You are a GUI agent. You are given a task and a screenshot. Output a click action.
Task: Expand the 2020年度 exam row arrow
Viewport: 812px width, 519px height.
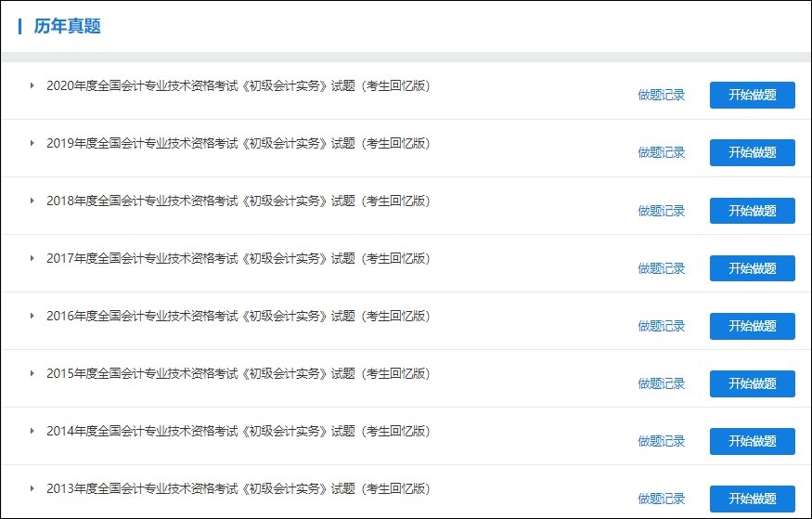(32, 85)
